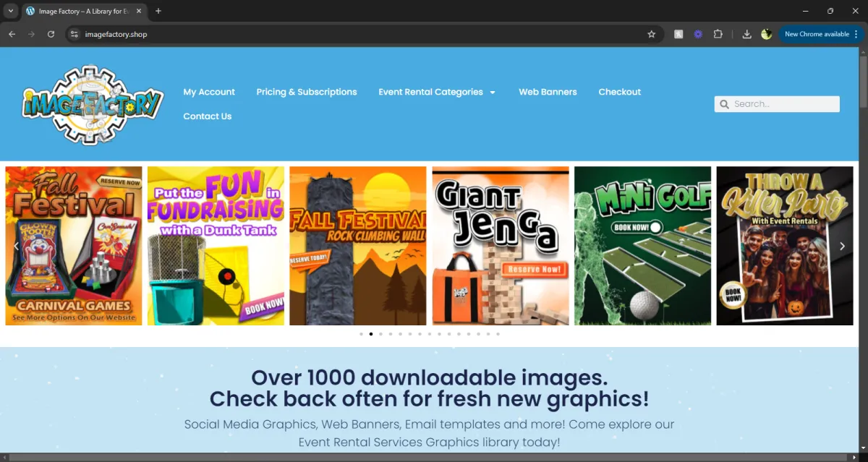Image resolution: width=868 pixels, height=462 pixels.
Task: Open the Extensions puzzle piece menu
Action: click(718, 34)
